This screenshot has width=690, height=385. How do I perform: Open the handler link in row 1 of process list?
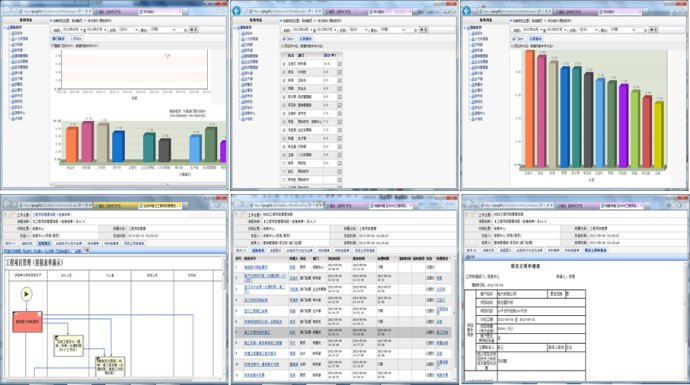292,267
